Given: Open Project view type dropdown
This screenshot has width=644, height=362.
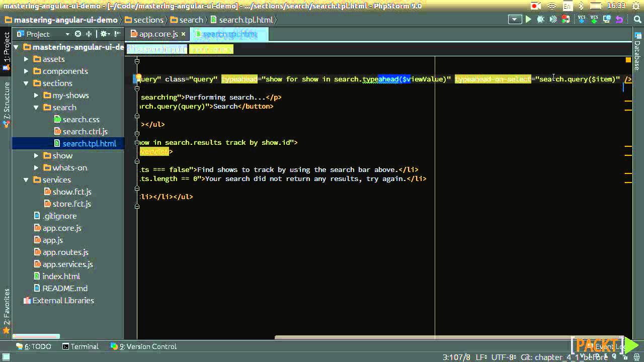Looking at the screenshot, I should point(67,34).
